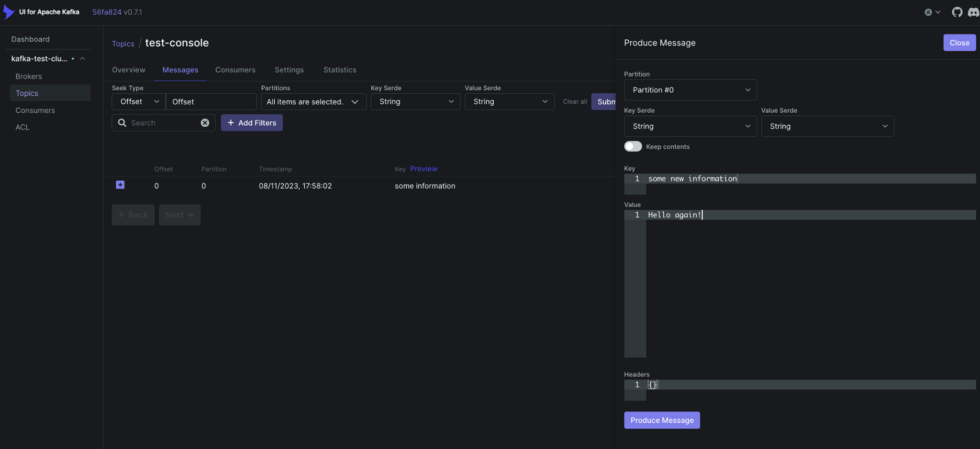Open the Preview link next to Key
Viewport: 980px width, 449px height.
[x=423, y=168]
